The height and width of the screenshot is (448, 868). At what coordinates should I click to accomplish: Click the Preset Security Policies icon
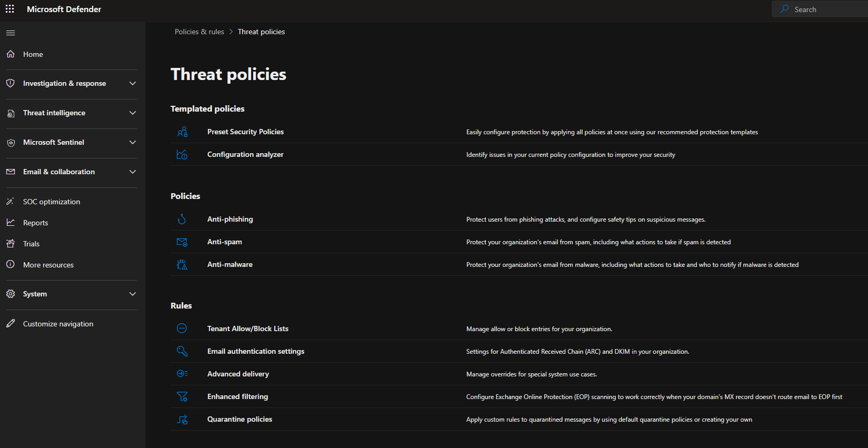point(182,132)
